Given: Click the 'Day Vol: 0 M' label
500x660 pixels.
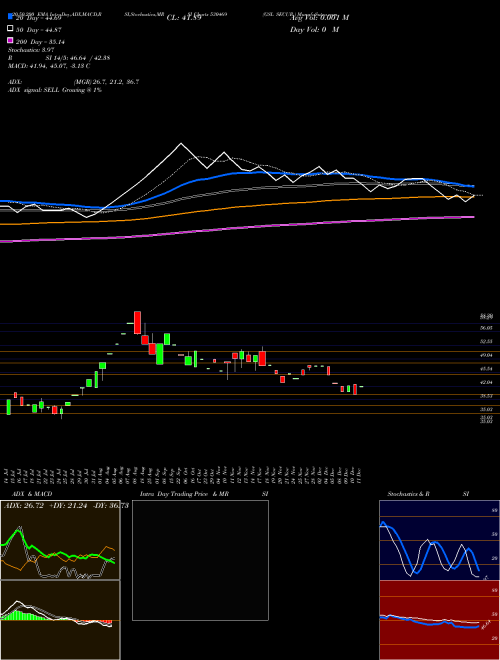Looking at the screenshot, I should [314, 29].
